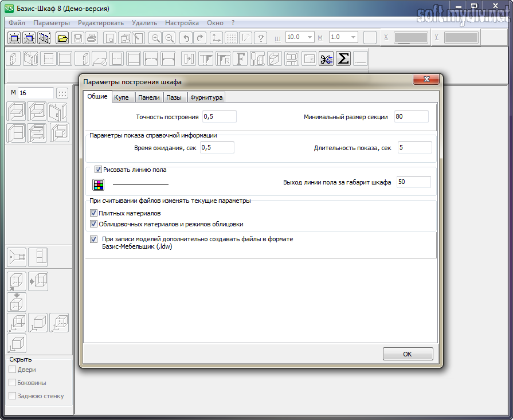Click the zoom in magnifier icon
This screenshot has width=513, height=420.
click(155, 38)
